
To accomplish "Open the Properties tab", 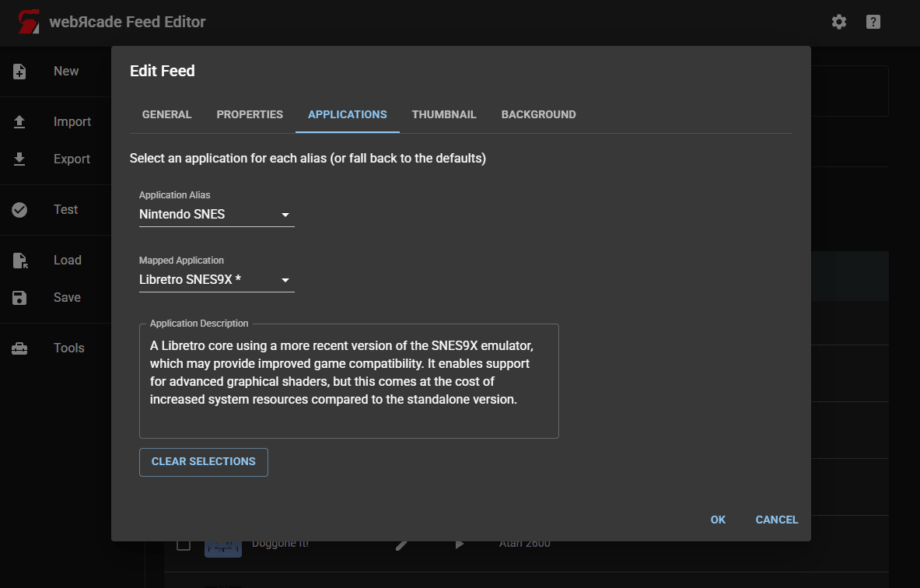I will click(250, 114).
